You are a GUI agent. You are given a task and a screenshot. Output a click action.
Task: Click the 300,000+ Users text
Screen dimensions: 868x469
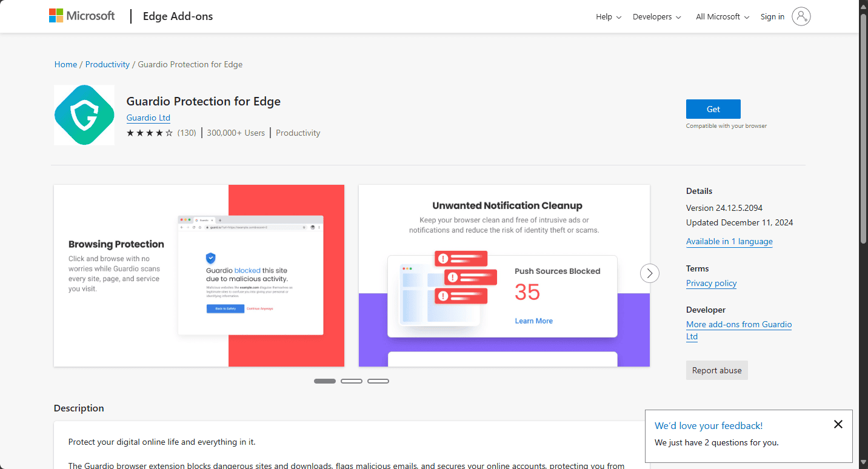click(236, 133)
